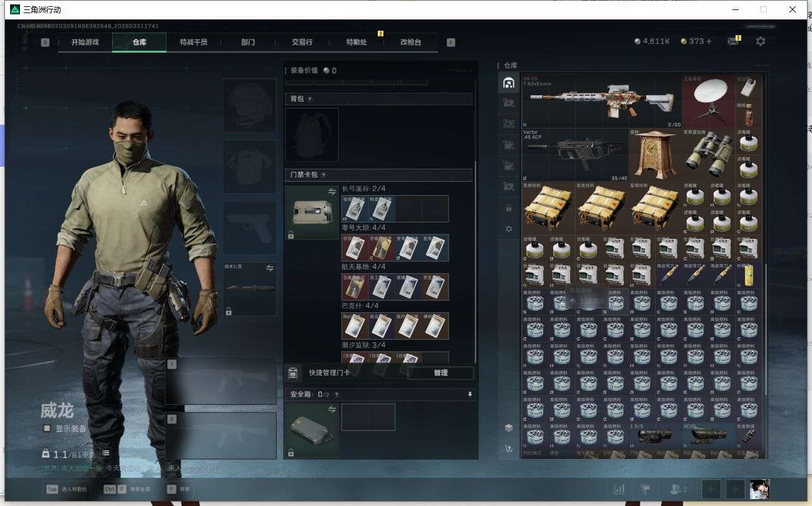Click the left tab-scroll arrow icon
This screenshot has height=506, width=812.
(x=45, y=43)
